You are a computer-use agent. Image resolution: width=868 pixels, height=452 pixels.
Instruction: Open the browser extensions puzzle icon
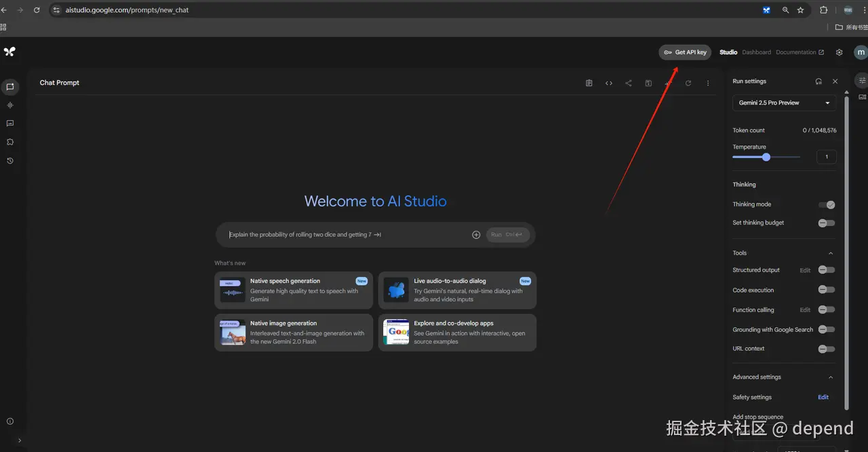coord(824,10)
